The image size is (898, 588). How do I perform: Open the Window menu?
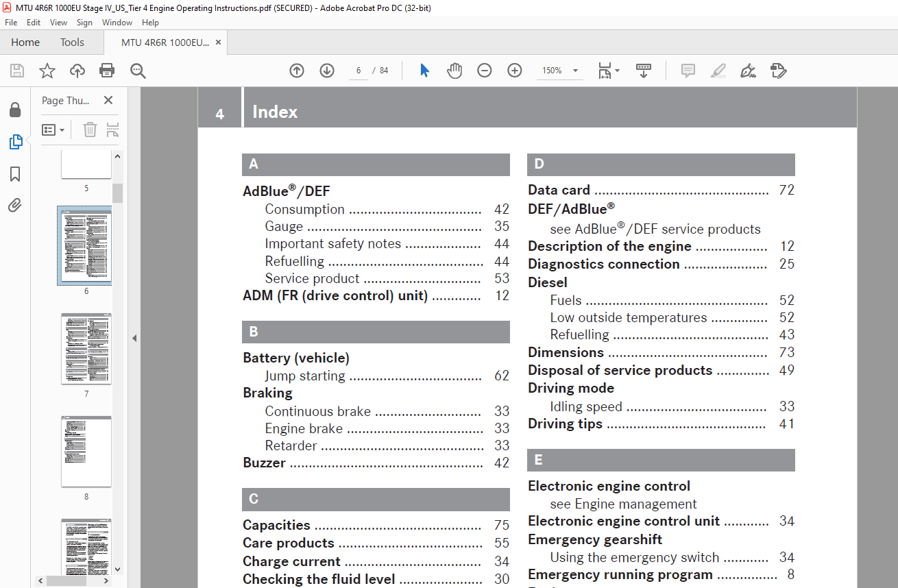tap(117, 23)
